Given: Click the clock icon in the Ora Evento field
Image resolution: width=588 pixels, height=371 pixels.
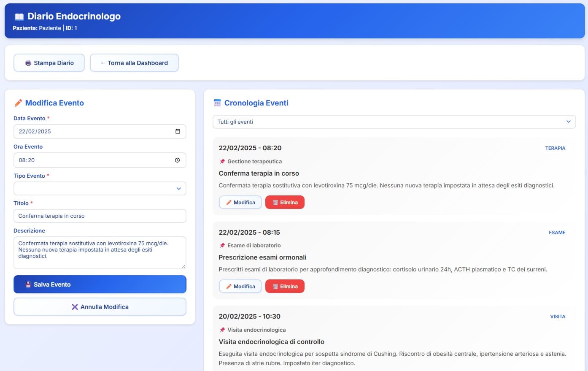Looking at the screenshot, I should [178, 160].
